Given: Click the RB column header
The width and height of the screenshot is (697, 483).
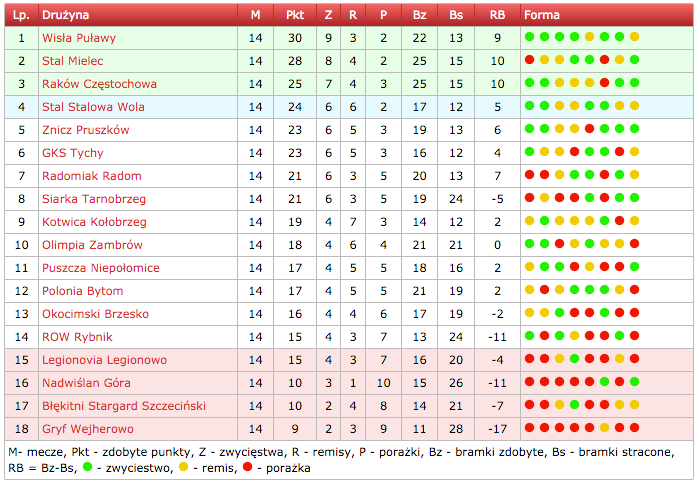Looking at the screenshot, I should pos(497,15).
